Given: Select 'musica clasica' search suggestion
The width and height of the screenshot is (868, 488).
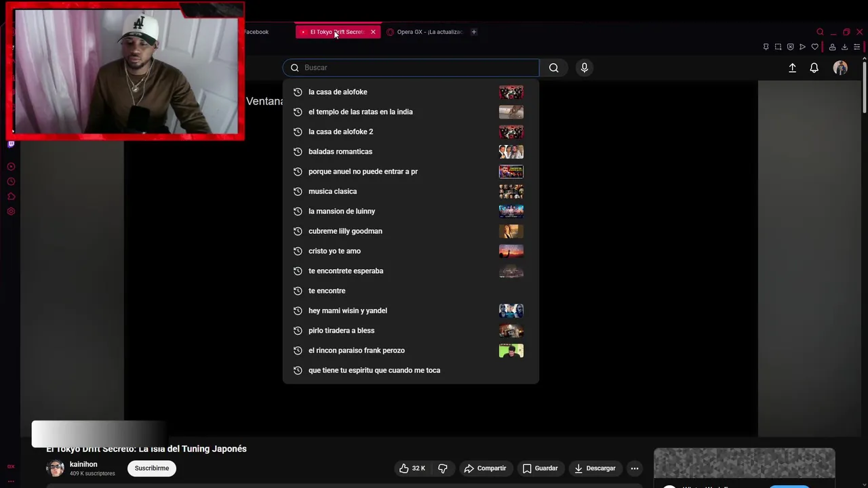Looking at the screenshot, I should pos(411,191).
